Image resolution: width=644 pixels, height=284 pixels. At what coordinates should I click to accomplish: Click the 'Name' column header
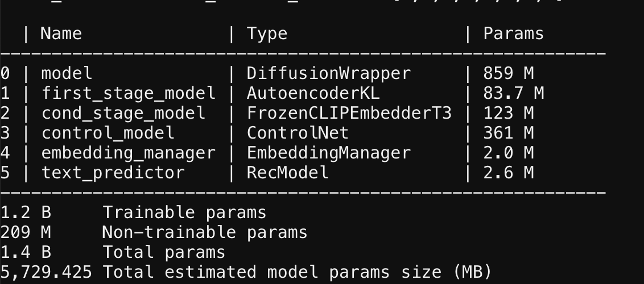pyautogui.click(x=61, y=34)
